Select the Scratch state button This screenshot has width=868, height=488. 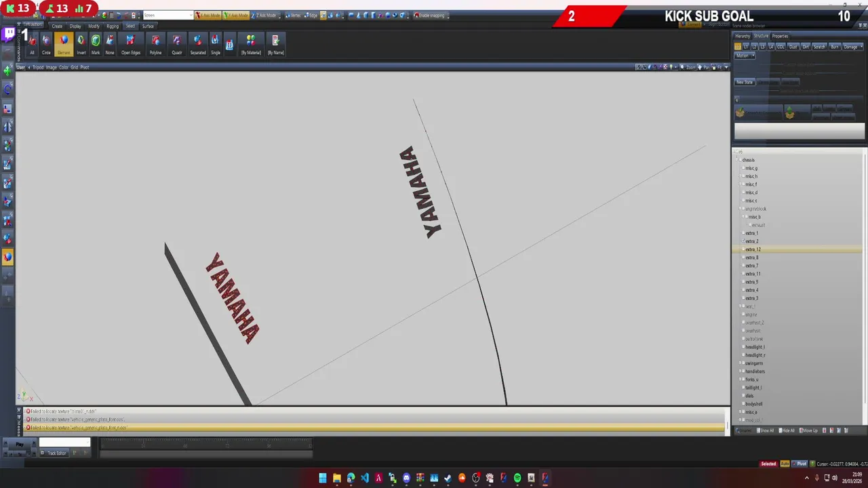tap(819, 47)
